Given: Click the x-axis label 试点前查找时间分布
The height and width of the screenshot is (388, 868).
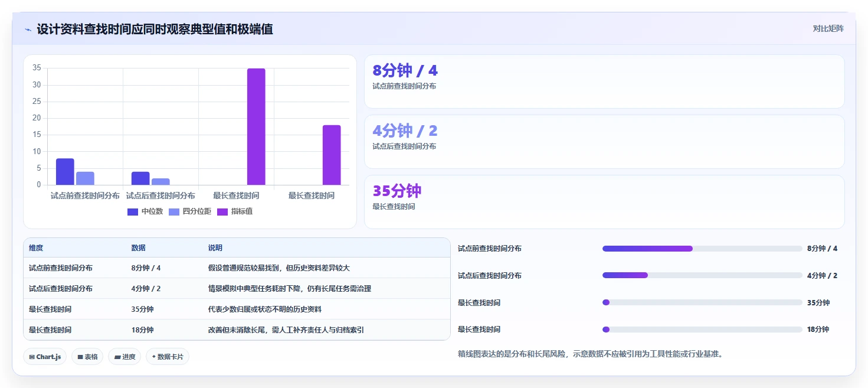Looking at the screenshot, I should (85, 195).
